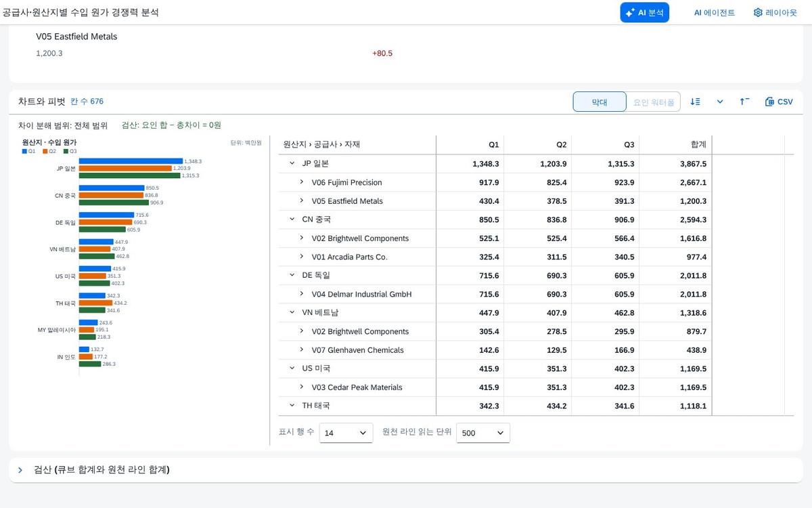Expand V01 Arcadia Parts Co. row
The width and height of the screenshot is (812, 508).
click(x=302, y=257)
